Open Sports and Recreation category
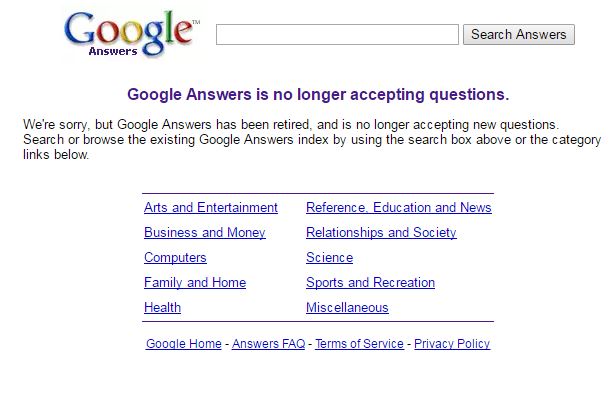The image size is (616, 402). 370,283
